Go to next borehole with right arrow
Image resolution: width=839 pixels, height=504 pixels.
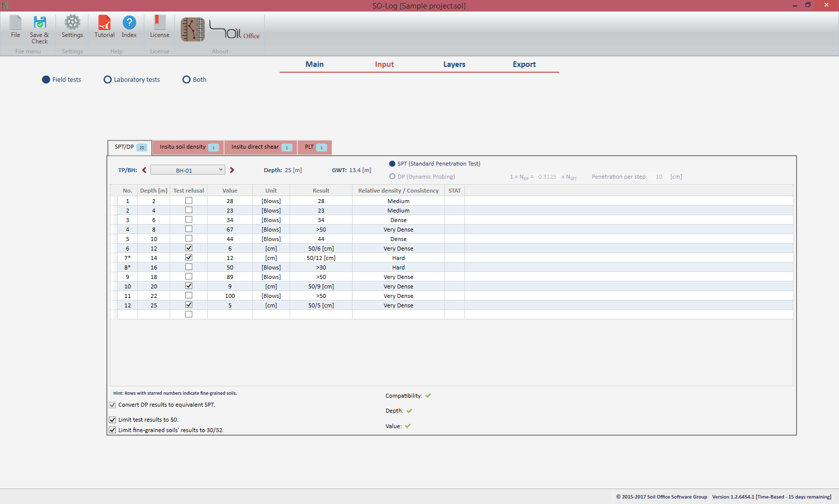click(x=232, y=170)
